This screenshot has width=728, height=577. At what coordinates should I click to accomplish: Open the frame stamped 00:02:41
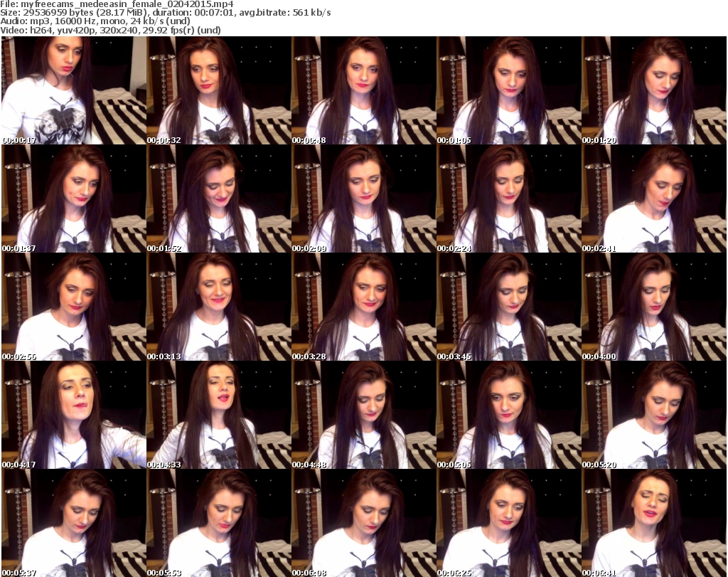(654, 198)
